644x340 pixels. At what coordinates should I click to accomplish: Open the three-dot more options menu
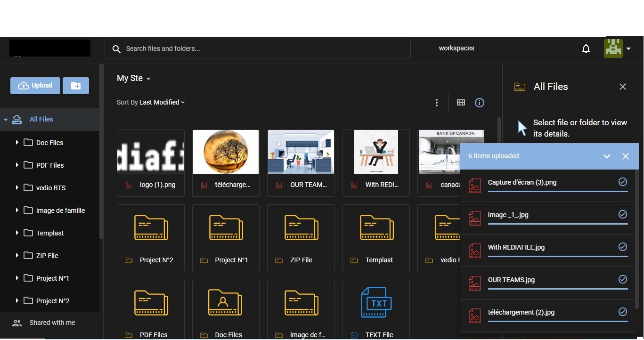pyautogui.click(x=437, y=103)
